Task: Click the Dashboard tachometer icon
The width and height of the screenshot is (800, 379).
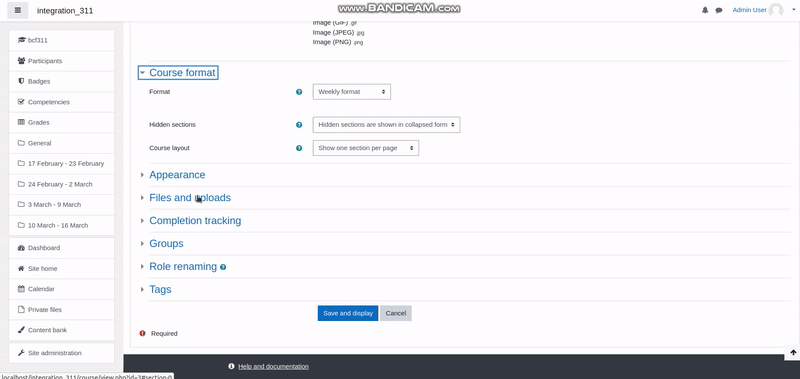Action: tap(21, 248)
